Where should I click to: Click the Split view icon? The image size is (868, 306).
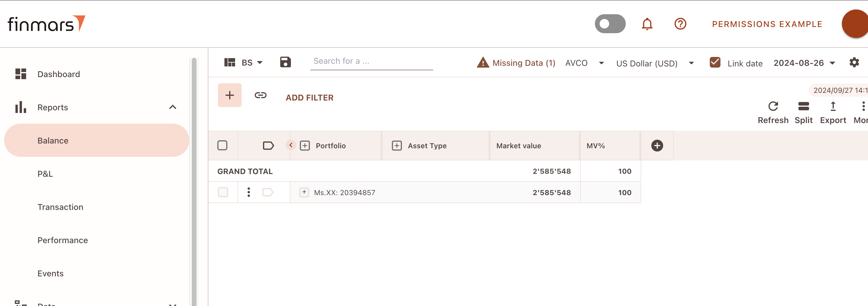coord(803,106)
